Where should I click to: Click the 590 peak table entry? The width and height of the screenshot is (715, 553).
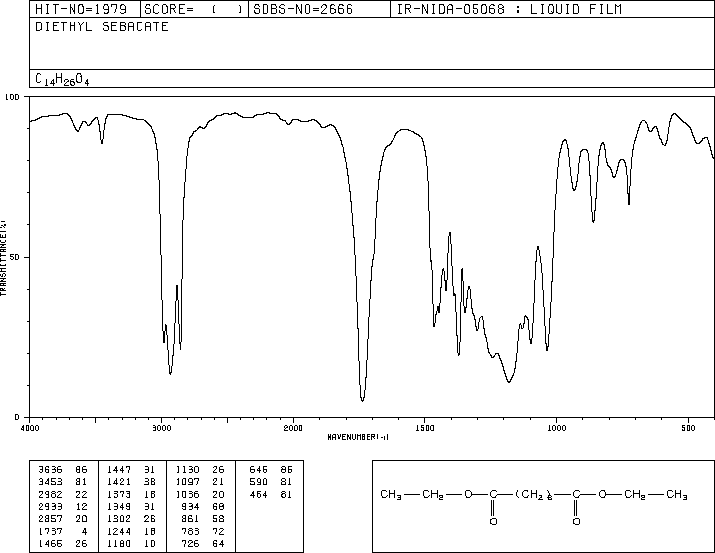pos(271,482)
